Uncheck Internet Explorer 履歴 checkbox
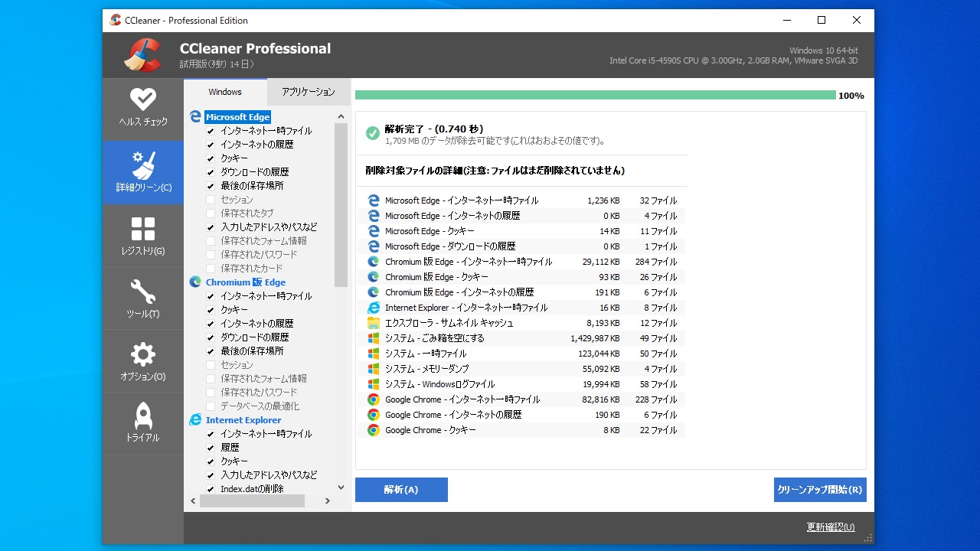980x551 pixels. pos(211,448)
